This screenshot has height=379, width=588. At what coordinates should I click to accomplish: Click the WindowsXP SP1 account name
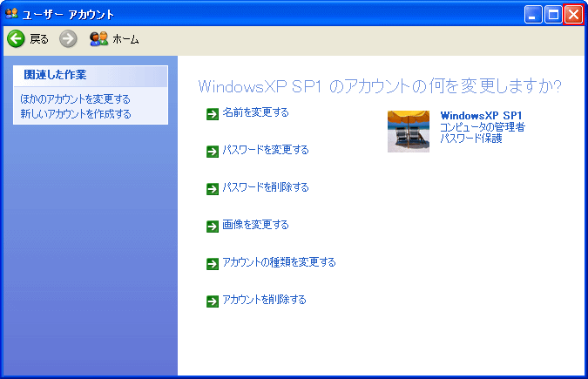coord(481,115)
